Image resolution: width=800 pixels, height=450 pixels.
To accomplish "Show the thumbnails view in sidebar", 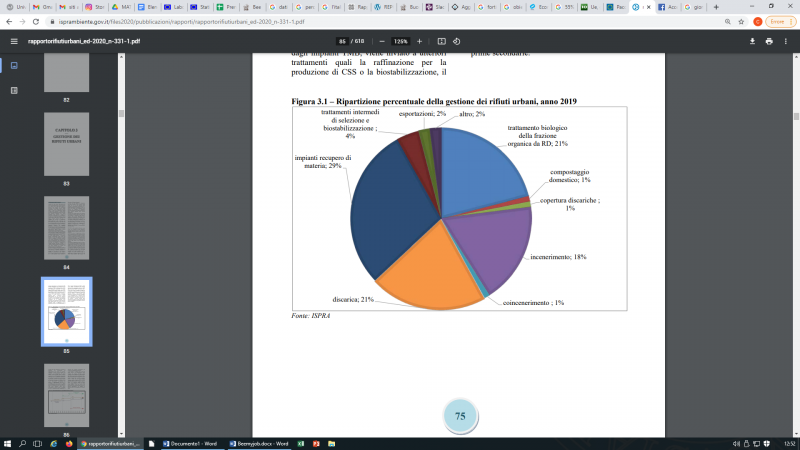I will click(13, 65).
